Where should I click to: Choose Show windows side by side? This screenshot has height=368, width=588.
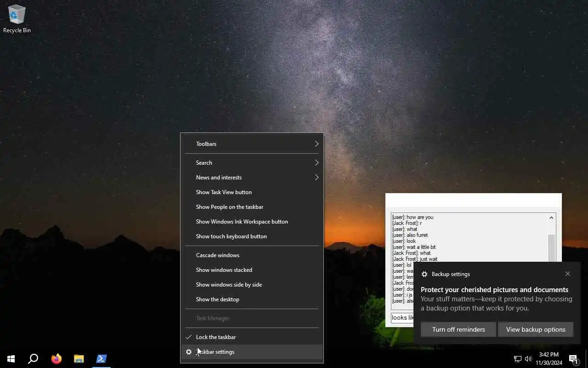click(252, 285)
